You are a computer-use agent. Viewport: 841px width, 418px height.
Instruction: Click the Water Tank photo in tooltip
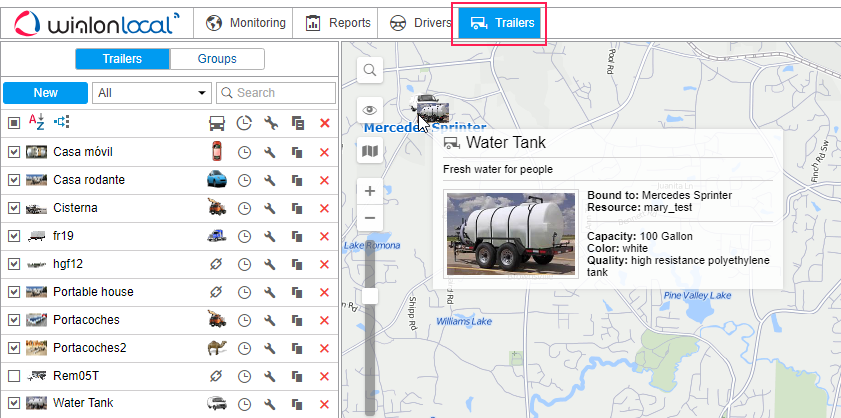[511, 234]
